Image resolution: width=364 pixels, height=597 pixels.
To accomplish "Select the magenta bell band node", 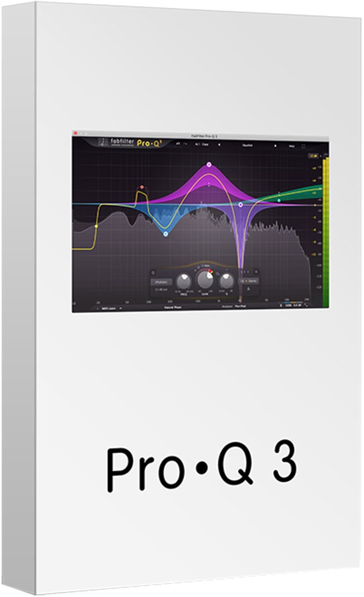I will pos(209,164).
